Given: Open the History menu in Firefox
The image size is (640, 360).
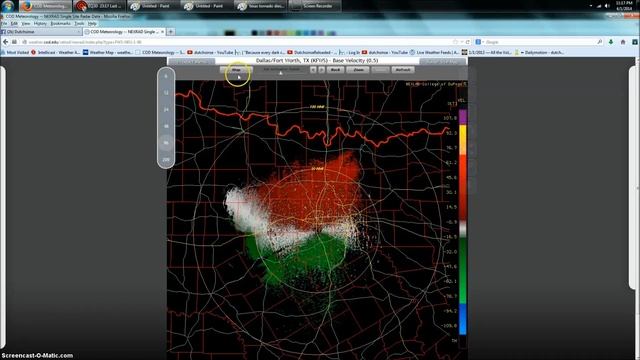Looking at the screenshot, I should (40, 24).
